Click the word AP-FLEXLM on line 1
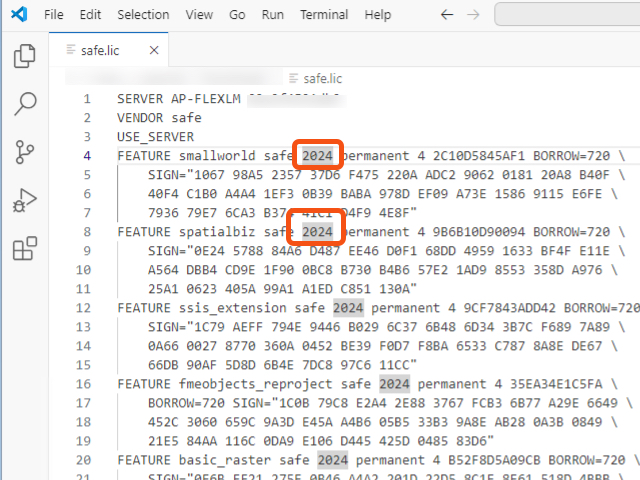The height and width of the screenshot is (480, 640). point(206,99)
